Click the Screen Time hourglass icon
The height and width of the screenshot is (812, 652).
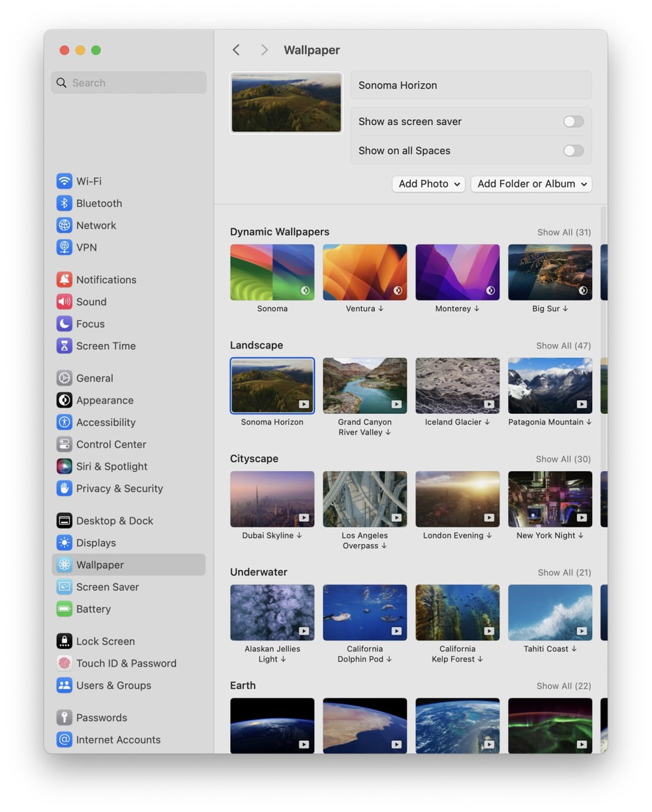pos(64,346)
